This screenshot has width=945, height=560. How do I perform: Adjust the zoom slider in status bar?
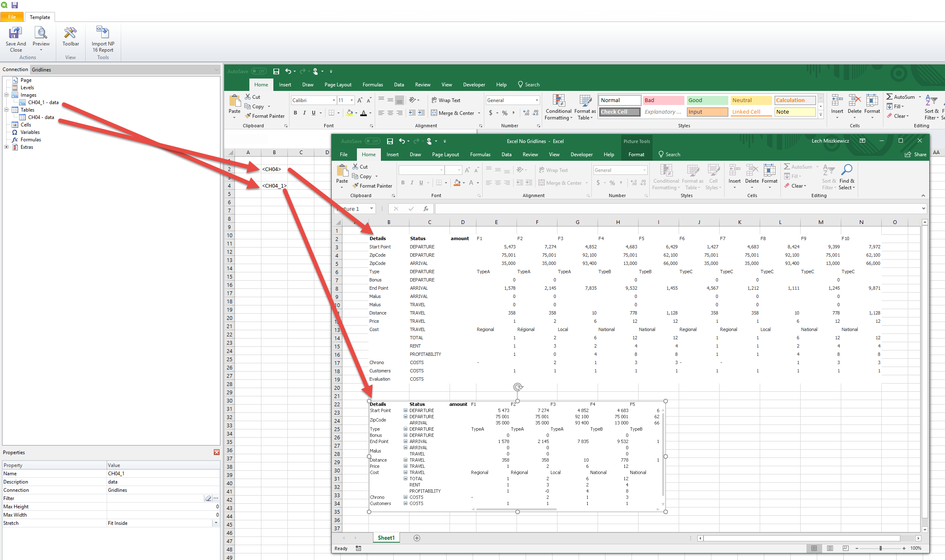click(x=880, y=548)
